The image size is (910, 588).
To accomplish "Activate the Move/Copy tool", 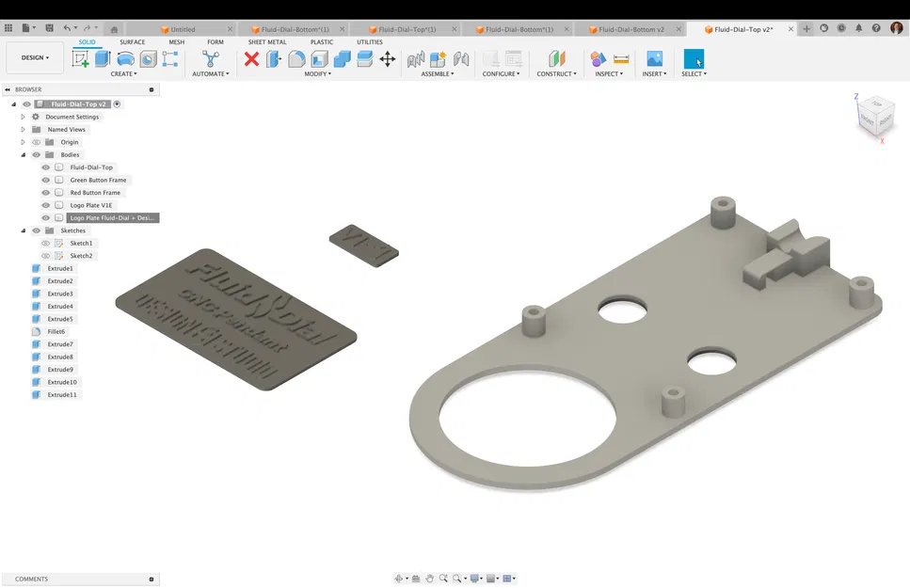I will pyautogui.click(x=390, y=58).
